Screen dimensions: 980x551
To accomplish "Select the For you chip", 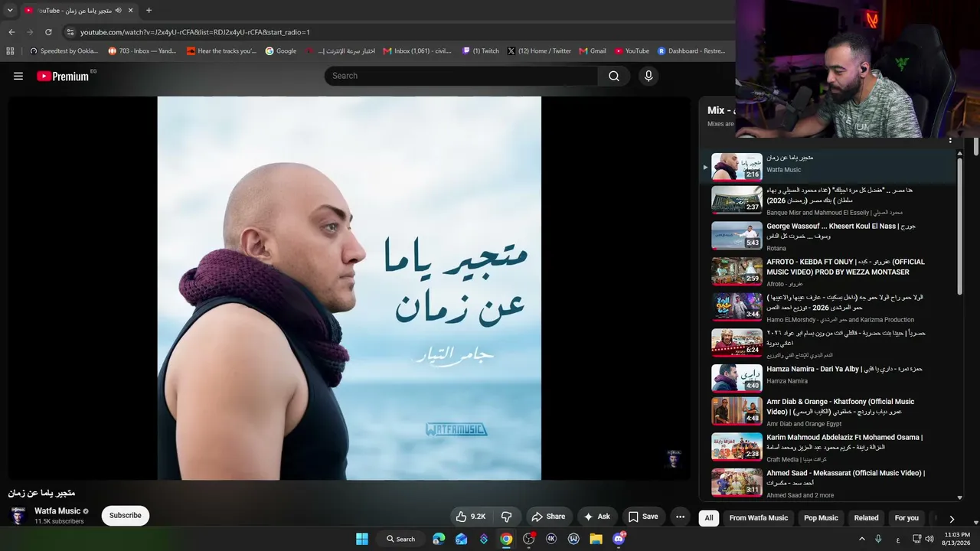I will tap(906, 518).
